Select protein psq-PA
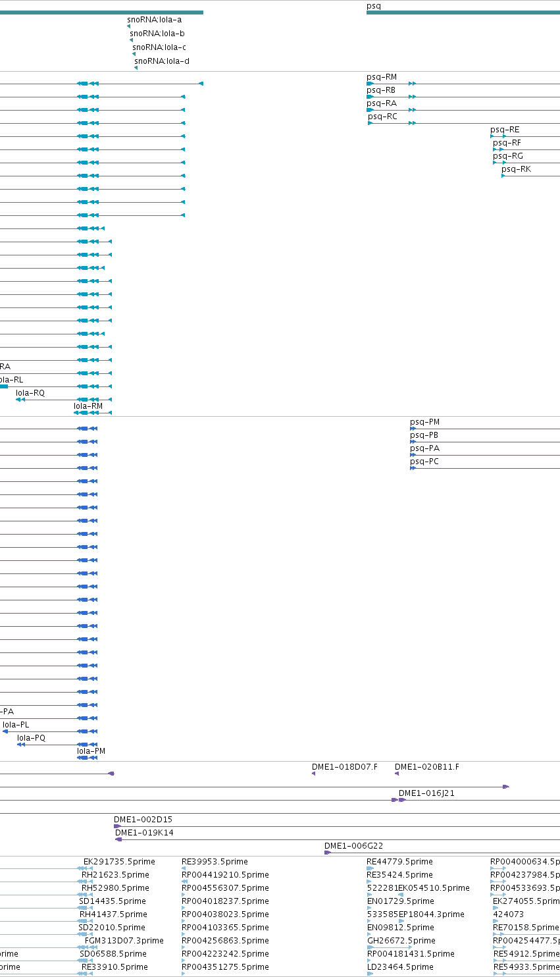The height and width of the screenshot is (977, 560). 424,448
